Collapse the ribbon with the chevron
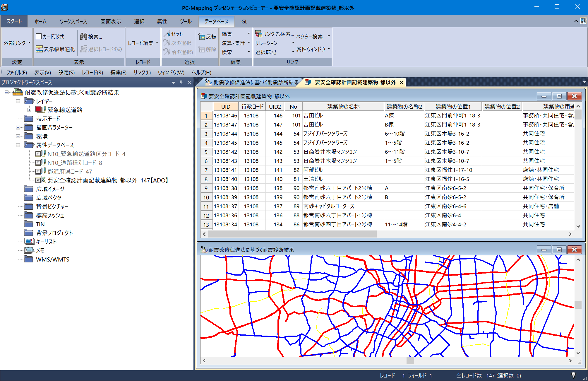Screen dimensions: 588x381 coord(576,21)
